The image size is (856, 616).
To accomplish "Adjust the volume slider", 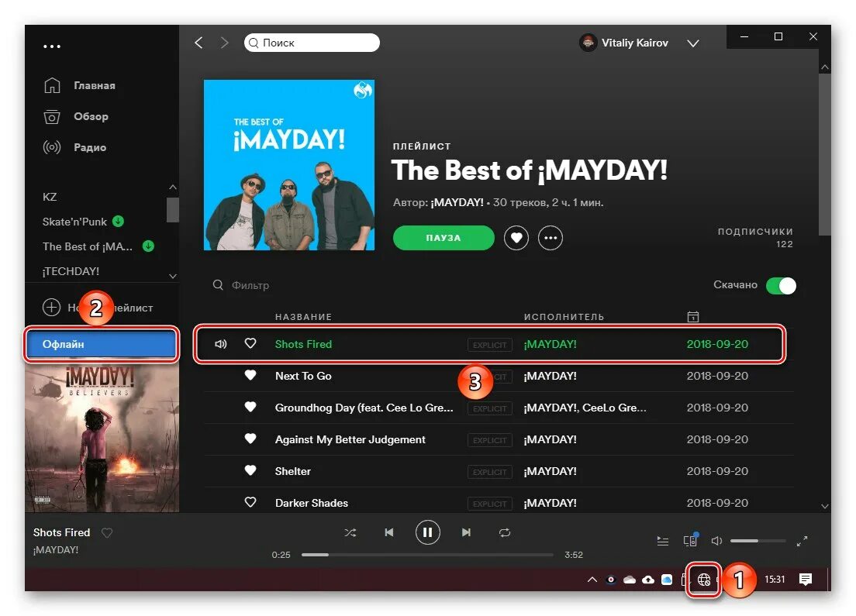I will 758,541.
